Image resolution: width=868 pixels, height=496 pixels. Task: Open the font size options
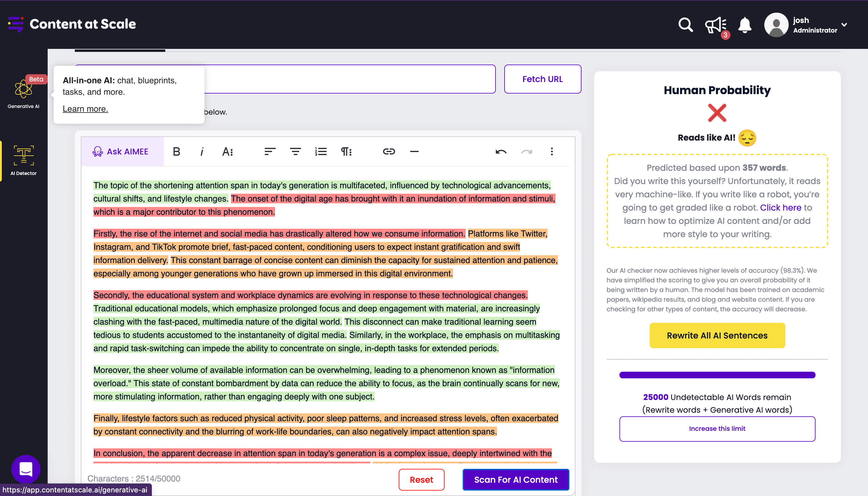pos(227,151)
